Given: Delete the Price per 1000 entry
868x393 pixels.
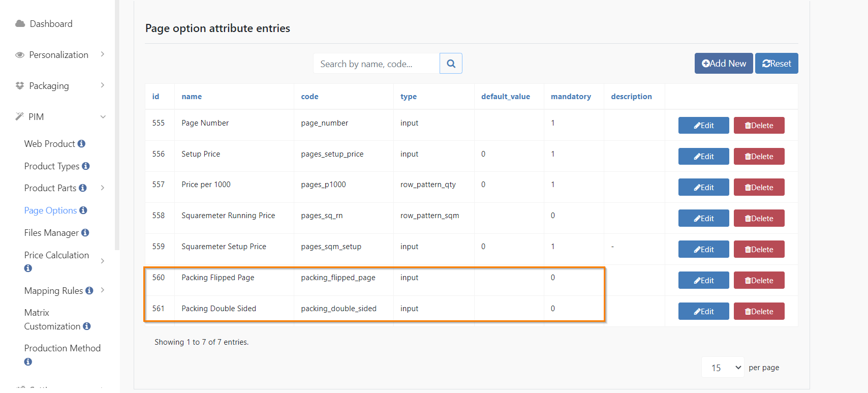Looking at the screenshot, I should pos(759,188).
